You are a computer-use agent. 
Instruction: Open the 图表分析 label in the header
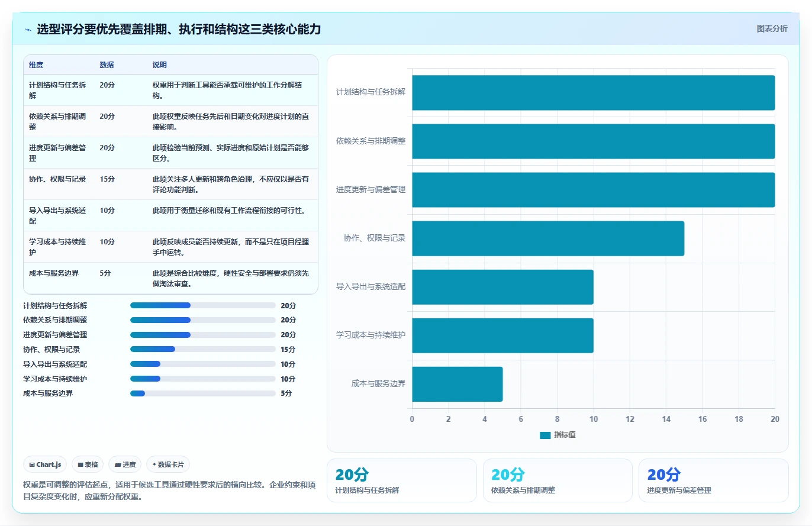(772, 28)
